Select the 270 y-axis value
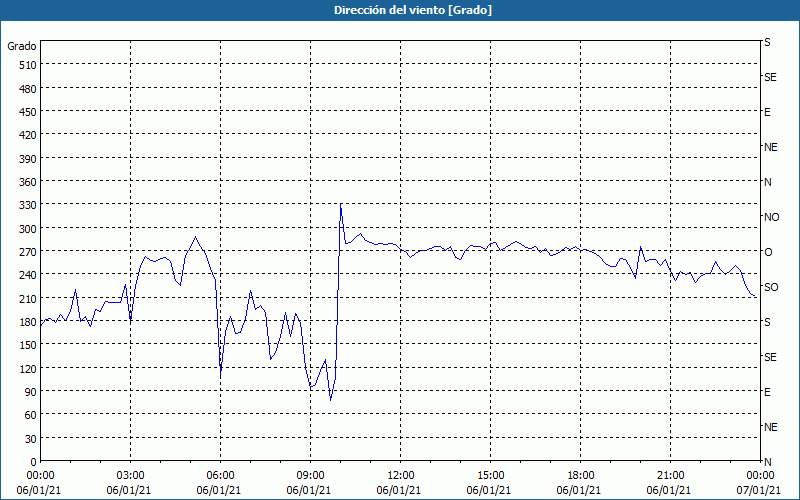 pos(28,252)
